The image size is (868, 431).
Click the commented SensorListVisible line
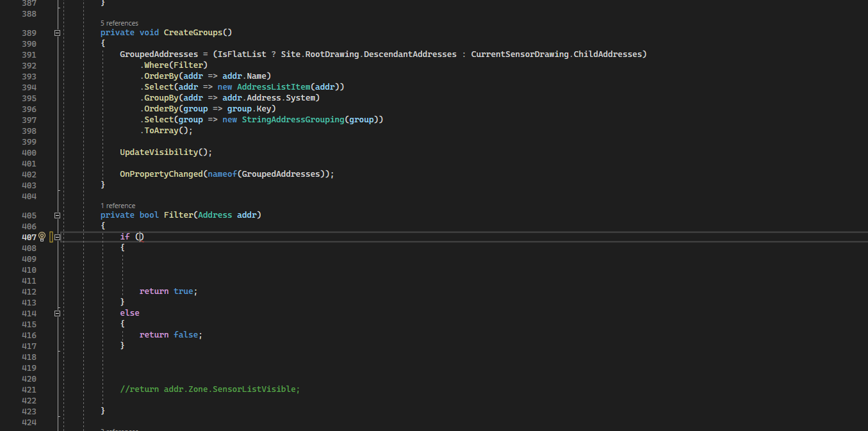pyautogui.click(x=210, y=389)
